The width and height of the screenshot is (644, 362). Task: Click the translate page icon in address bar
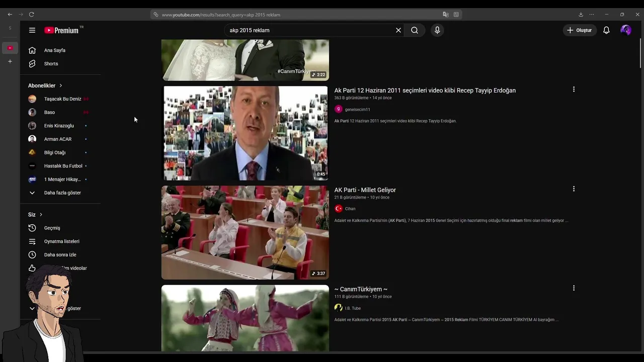pyautogui.click(x=446, y=15)
